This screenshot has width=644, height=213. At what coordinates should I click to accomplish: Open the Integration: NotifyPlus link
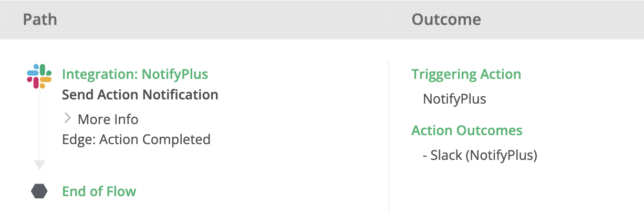tap(135, 74)
